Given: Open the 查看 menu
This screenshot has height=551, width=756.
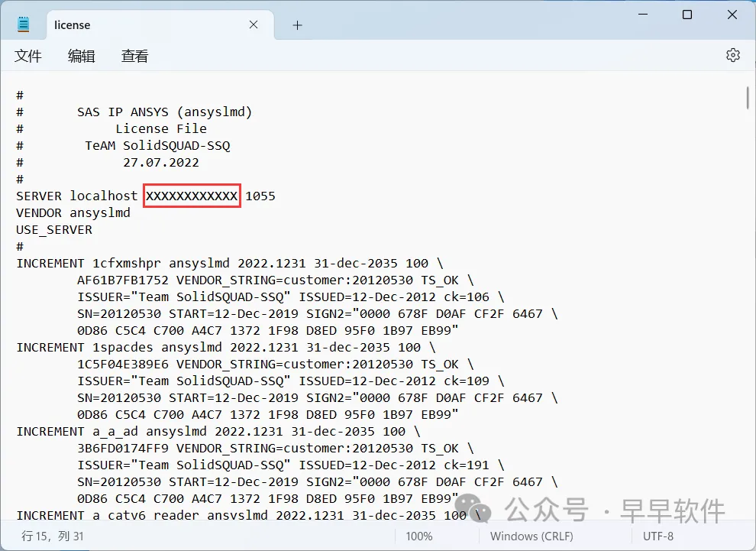Looking at the screenshot, I should pos(134,56).
